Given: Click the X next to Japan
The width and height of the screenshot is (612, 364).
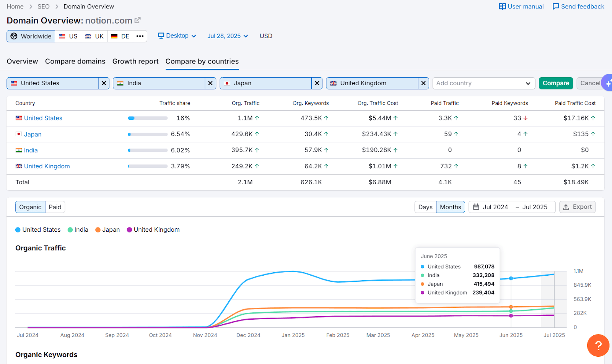Looking at the screenshot, I should click(317, 83).
